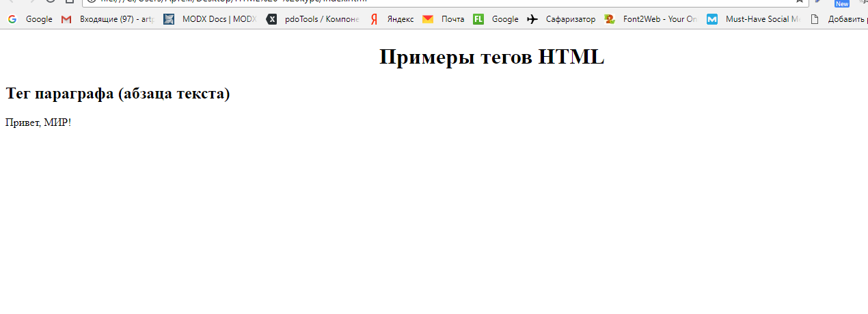Click the subheading 'Тег параграфа (абзаца текста)'
Viewport: 868px width, 314px height.
[x=118, y=94]
